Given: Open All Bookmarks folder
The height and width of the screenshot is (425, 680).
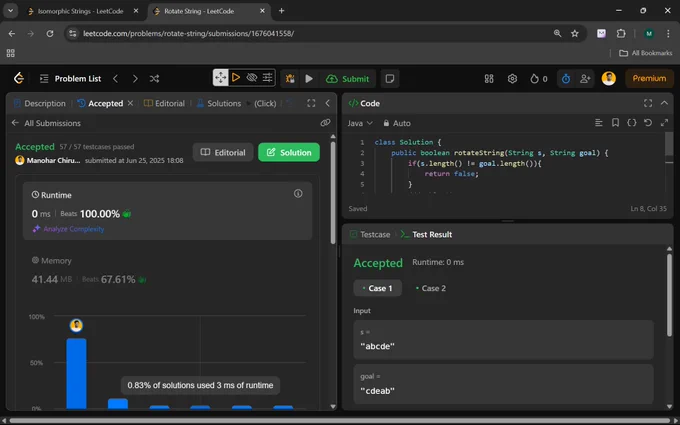Looking at the screenshot, I should [646, 53].
